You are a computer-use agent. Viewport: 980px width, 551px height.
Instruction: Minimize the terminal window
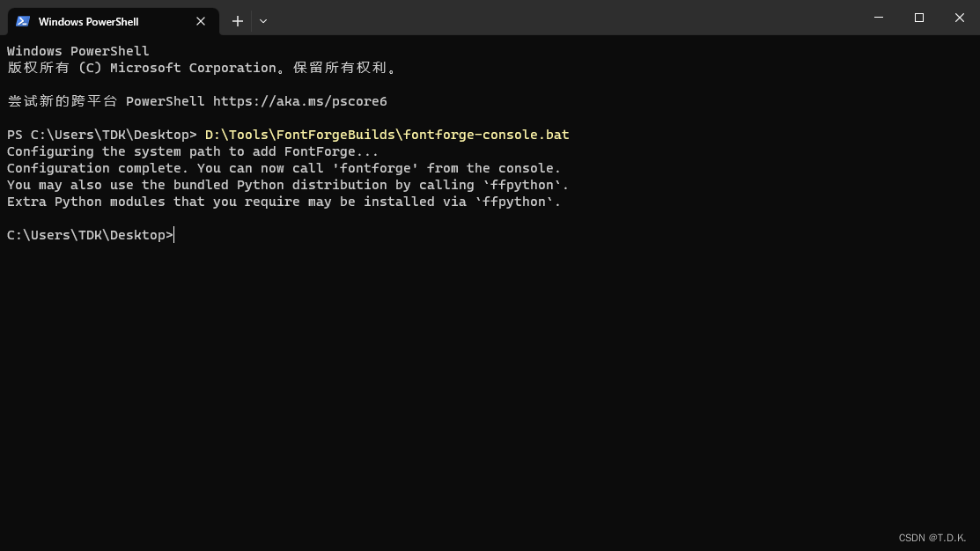pos(879,18)
